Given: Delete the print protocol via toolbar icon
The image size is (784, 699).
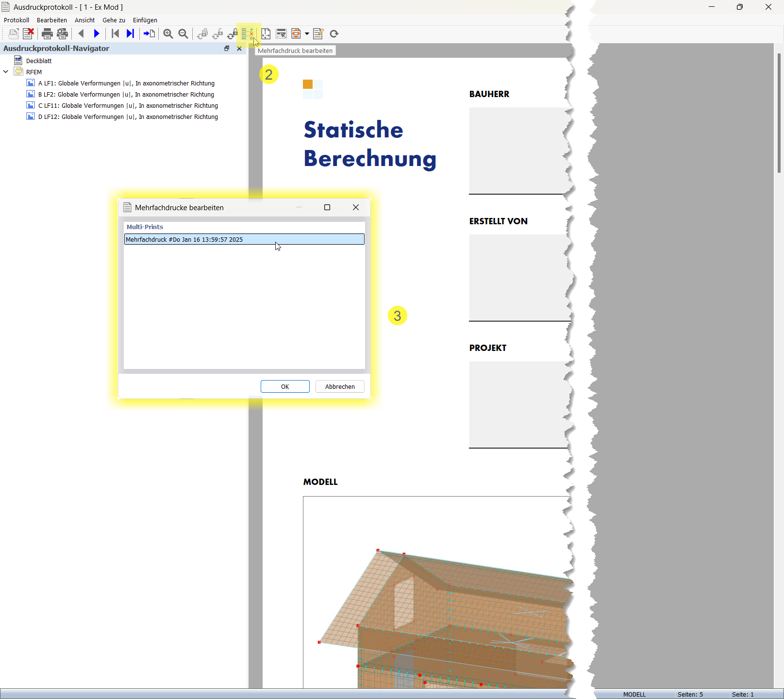Looking at the screenshot, I should 28,33.
